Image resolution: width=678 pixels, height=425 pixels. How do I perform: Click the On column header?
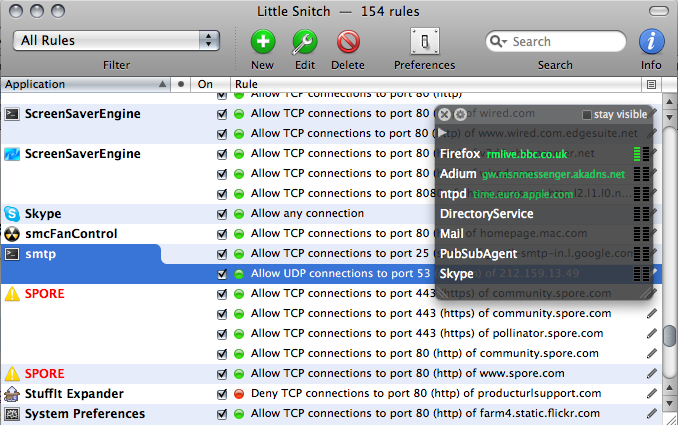pyautogui.click(x=210, y=84)
